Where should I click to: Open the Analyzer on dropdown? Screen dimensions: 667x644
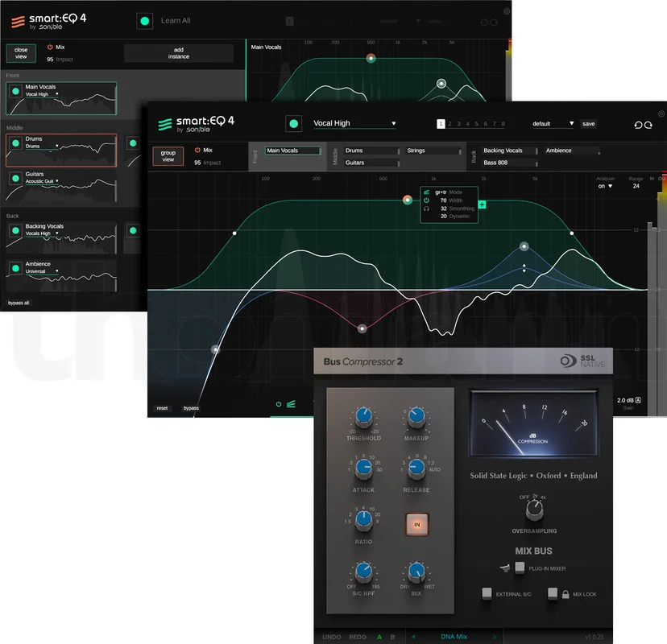[605, 186]
